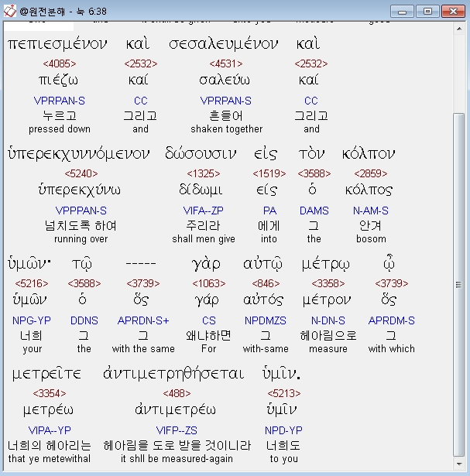Screen dimensions: 470x476
Task: Click the scrollbar up arrow
Action: [x=459, y=29]
